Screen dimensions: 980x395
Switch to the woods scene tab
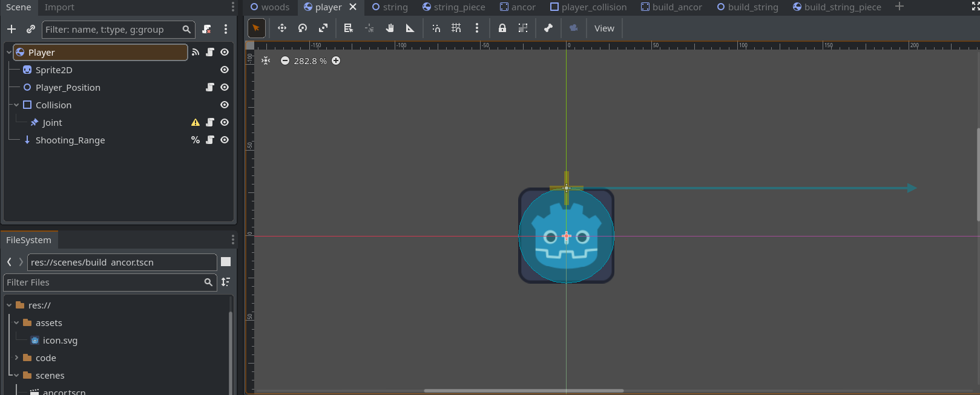270,7
